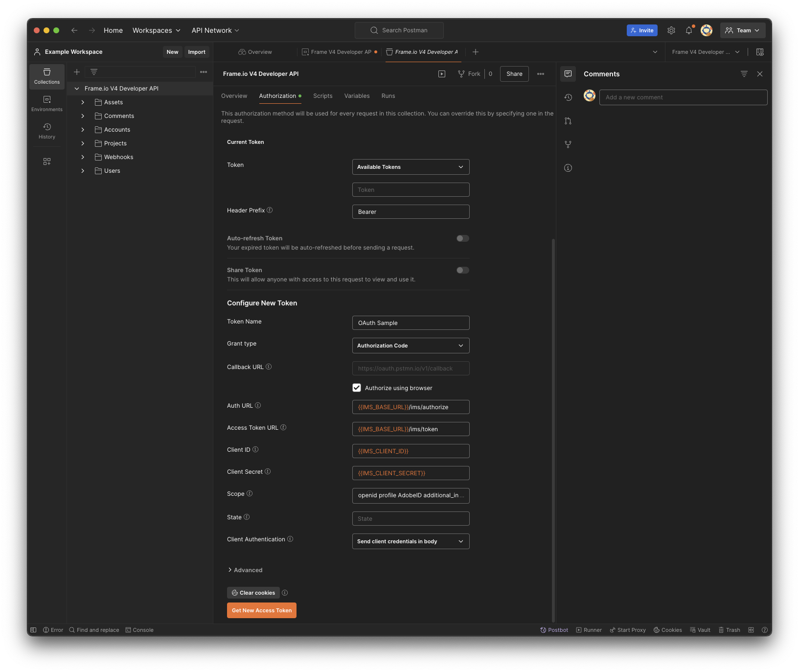Switch to the Environments sidebar
The width and height of the screenshot is (799, 672).
point(46,103)
